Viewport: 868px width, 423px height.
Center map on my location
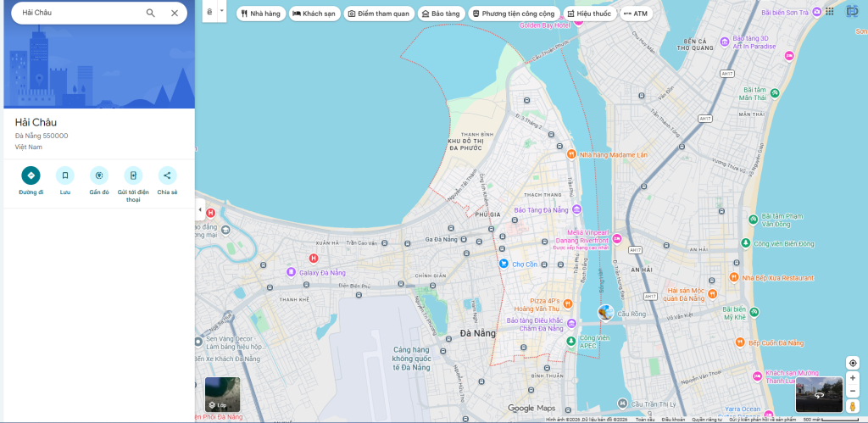click(852, 363)
